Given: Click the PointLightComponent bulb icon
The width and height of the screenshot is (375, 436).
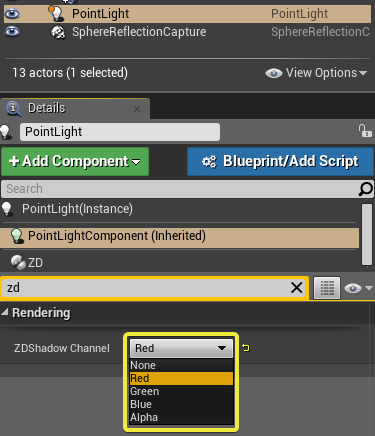Looking at the screenshot, I should point(17,236).
